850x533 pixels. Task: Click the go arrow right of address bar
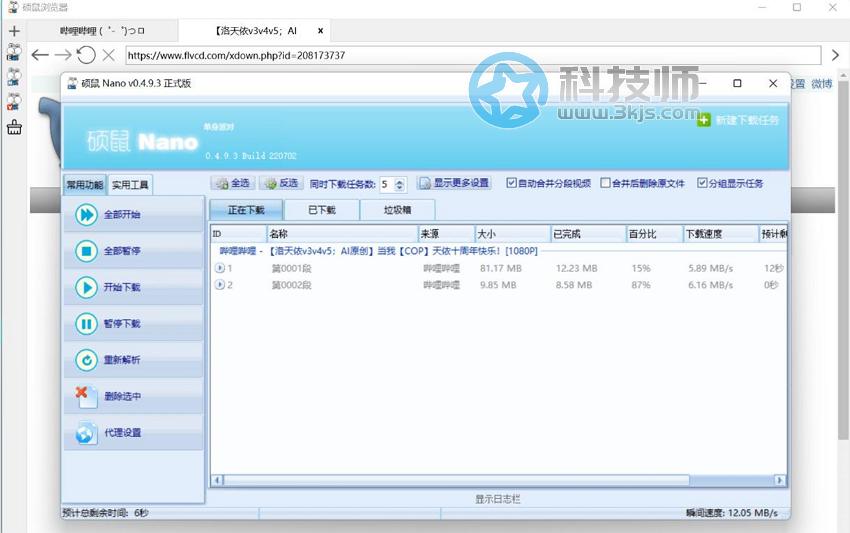pos(835,55)
